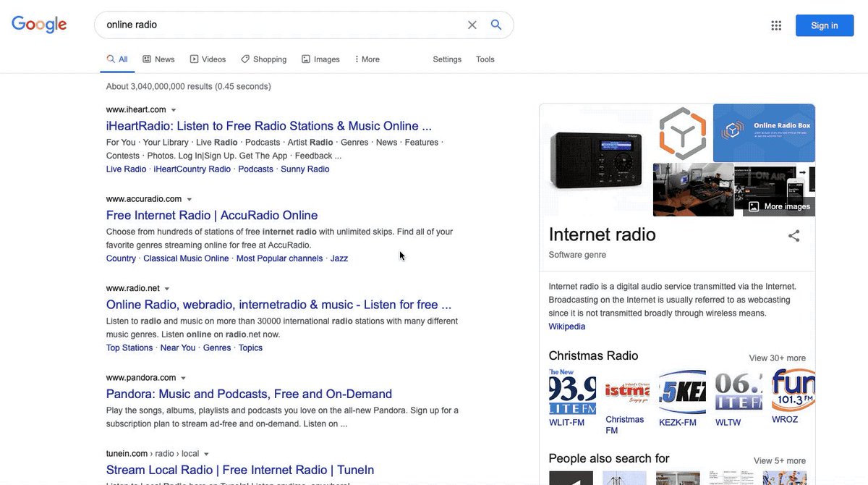
Task: Click the Country sitelink under AccuRadio
Action: [x=121, y=258]
